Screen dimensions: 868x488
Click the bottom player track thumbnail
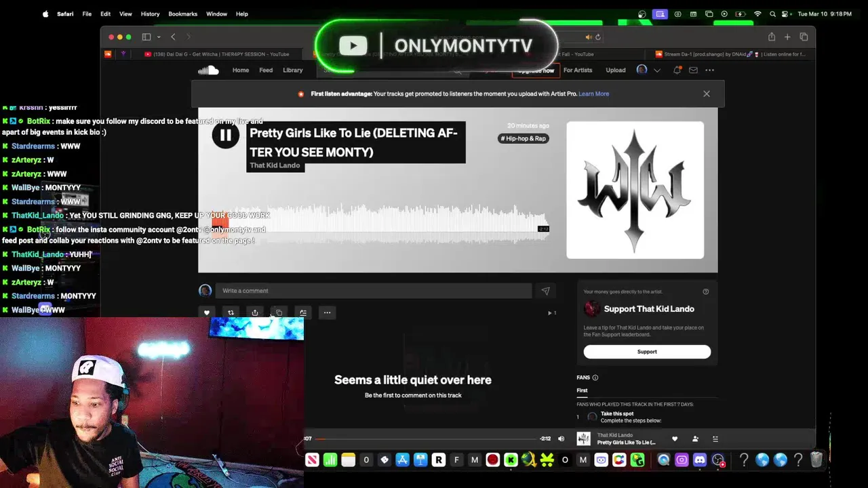pyautogui.click(x=583, y=439)
